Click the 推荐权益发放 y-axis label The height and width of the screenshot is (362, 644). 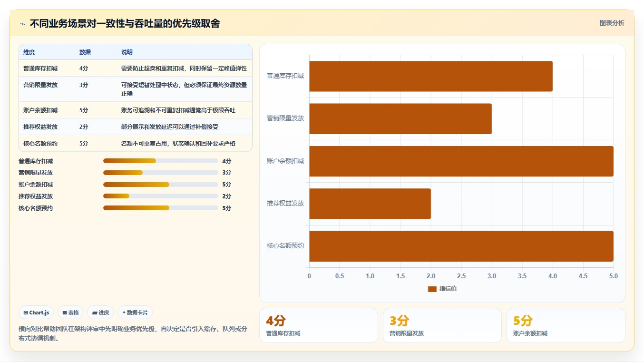pos(285,204)
